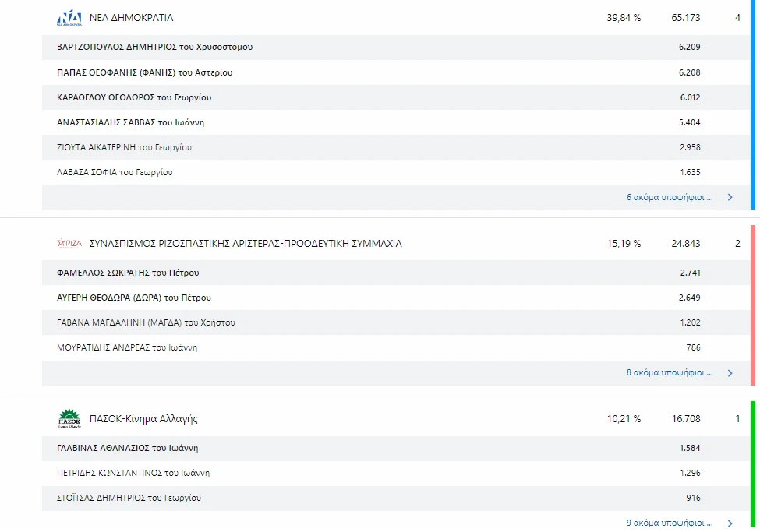Click the pink ΣΥΡΙΖΑ color bar
This screenshot has width=760, height=532.
pos(752,305)
